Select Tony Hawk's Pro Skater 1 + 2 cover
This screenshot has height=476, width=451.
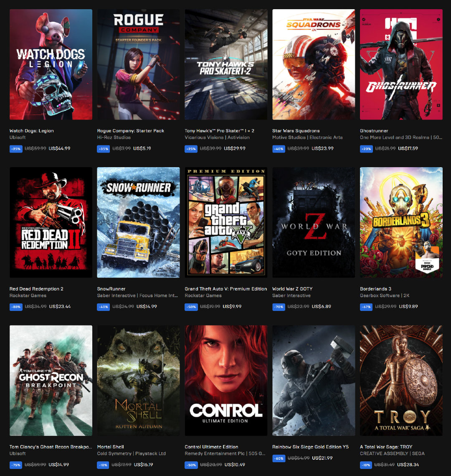(226, 65)
